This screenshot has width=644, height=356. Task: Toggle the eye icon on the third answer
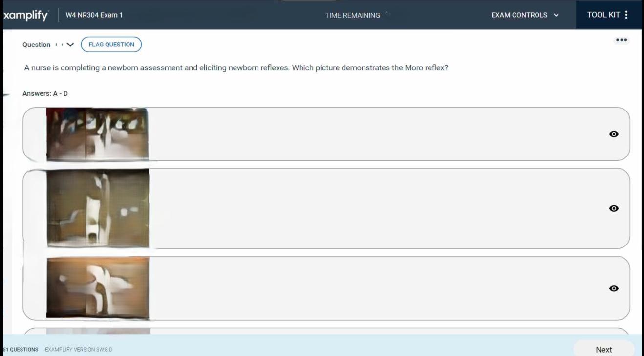tap(614, 289)
